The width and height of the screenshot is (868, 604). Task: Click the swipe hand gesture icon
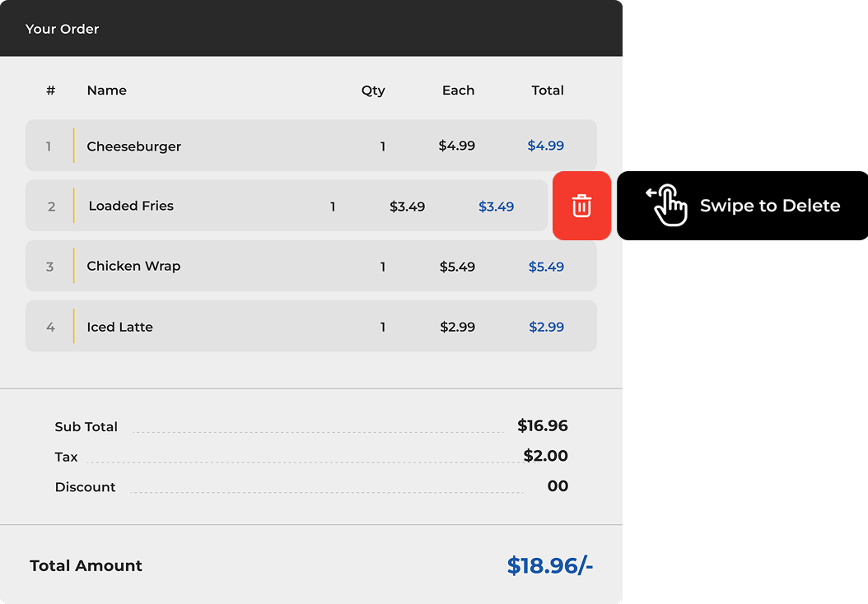click(668, 205)
